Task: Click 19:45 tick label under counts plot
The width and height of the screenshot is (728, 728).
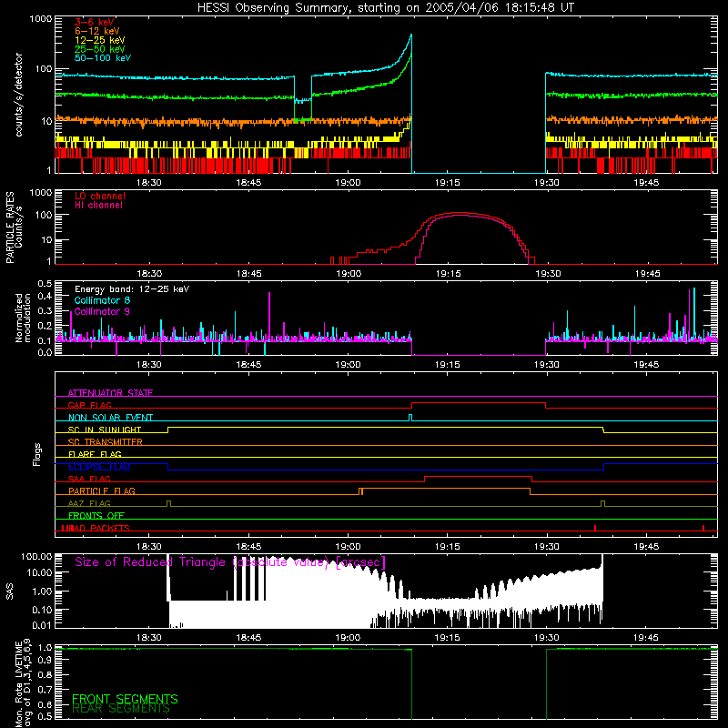Action: tap(646, 183)
